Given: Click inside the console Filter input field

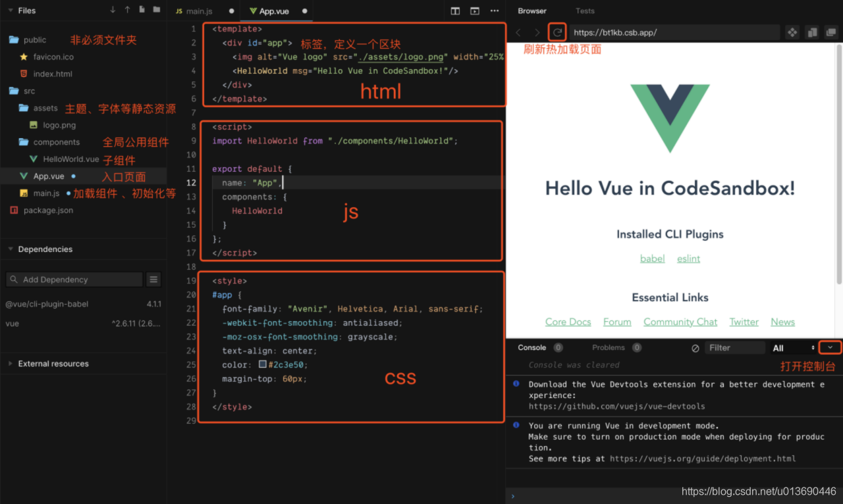Looking at the screenshot, I should coord(735,347).
